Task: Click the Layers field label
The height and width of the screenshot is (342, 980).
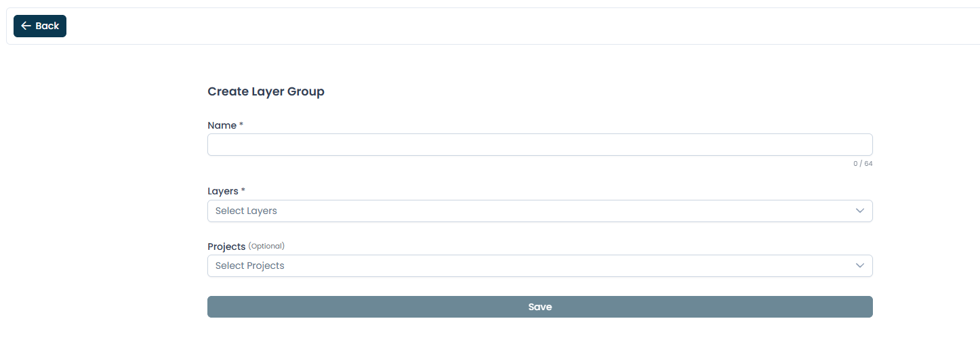Action: point(223,191)
